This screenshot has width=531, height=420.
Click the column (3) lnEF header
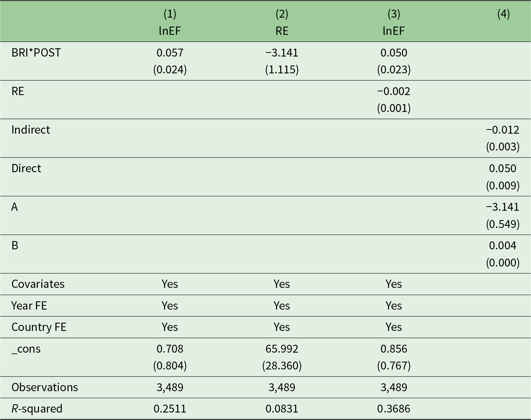tap(394, 22)
